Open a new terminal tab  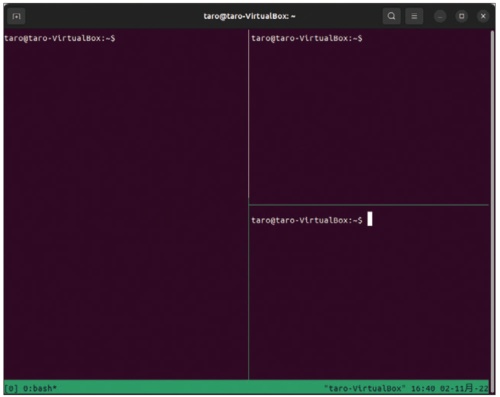pos(16,16)
